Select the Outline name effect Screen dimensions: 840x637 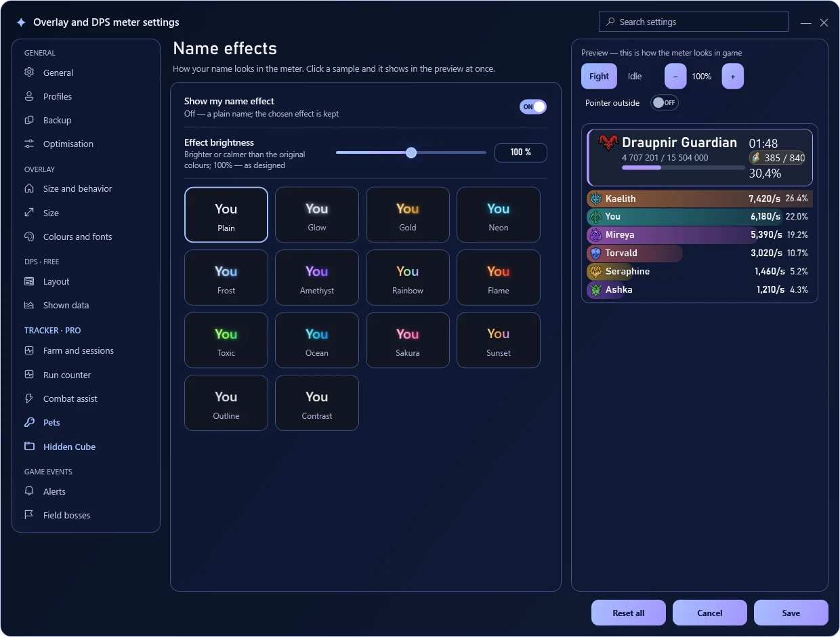(226, 403)
